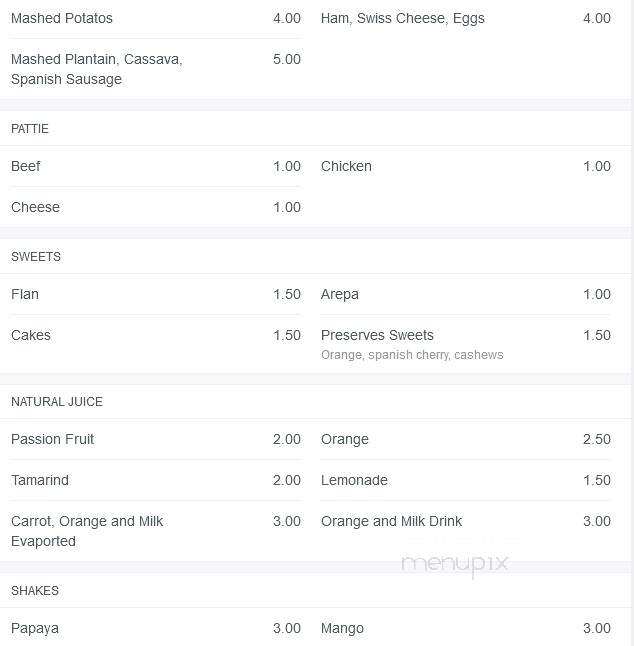The width and height of the screenshot is (634, 646).
Task: Select the Mango shake
Action: (342, 628)
